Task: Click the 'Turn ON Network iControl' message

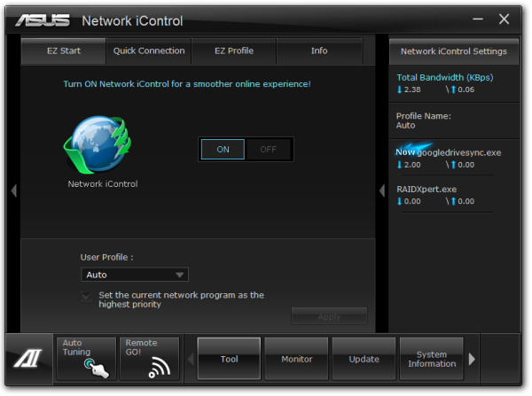Action: [x=187, y=84]
